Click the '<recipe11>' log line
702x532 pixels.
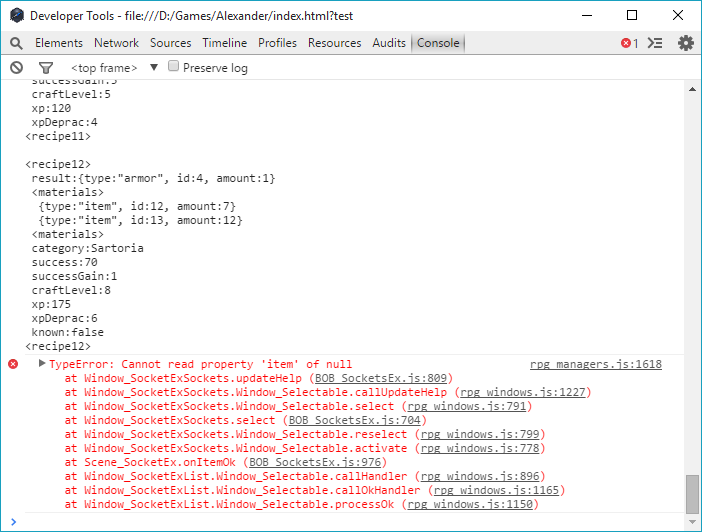(58, 136)
